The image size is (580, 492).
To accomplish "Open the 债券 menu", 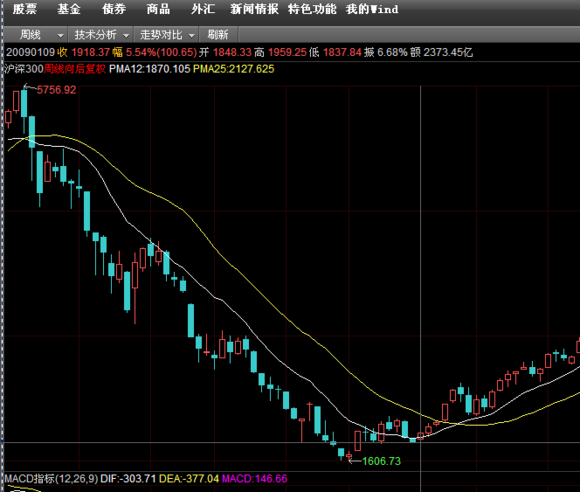I will coord(114,9).
